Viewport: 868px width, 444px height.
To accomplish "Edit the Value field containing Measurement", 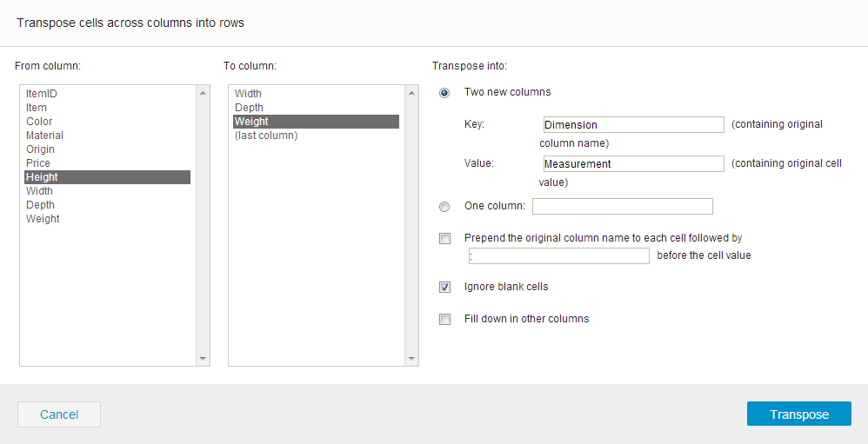I will click(x=632, y=163).
